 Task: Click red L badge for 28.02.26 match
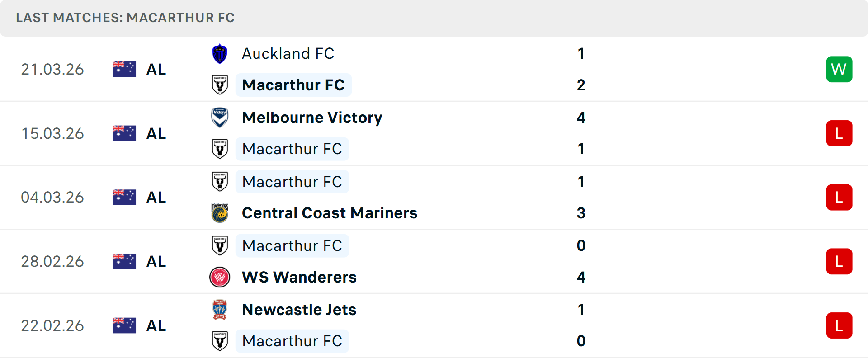click(839, 261)
